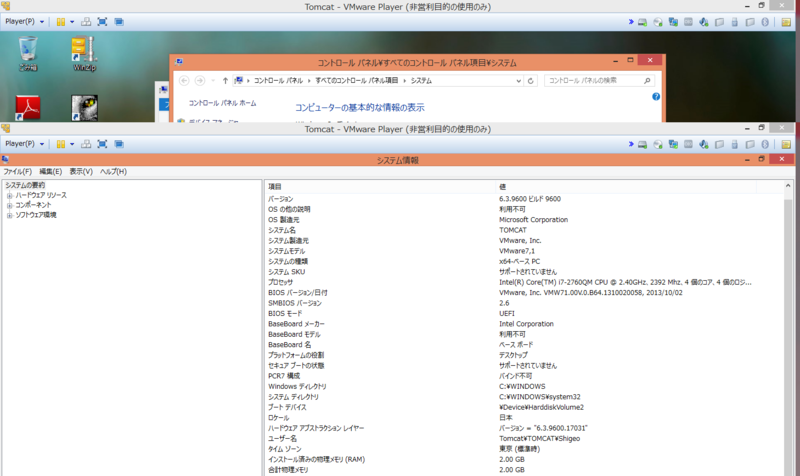This screenshot has height=476, width=800.
Task: Open message log icon above システム情報
Action: pos(786,144)
